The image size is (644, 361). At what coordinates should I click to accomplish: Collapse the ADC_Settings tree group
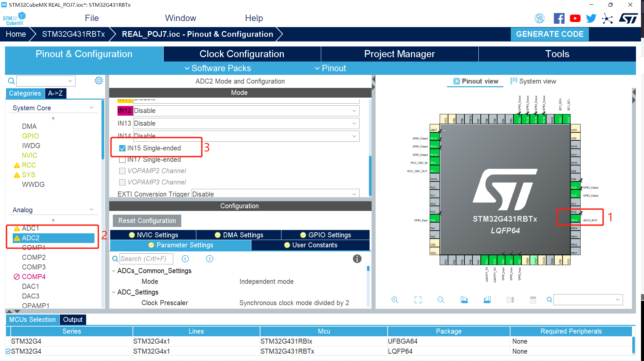click(x=114, y=292)
